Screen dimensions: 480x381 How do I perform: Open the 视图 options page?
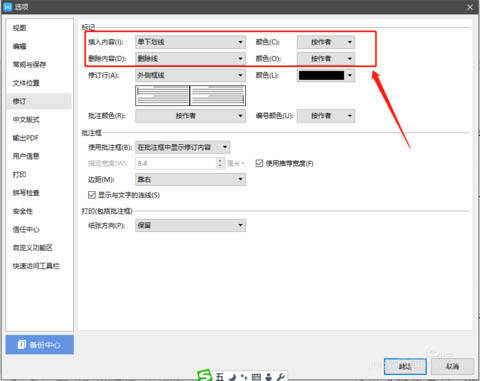click(x=19, y=28)
